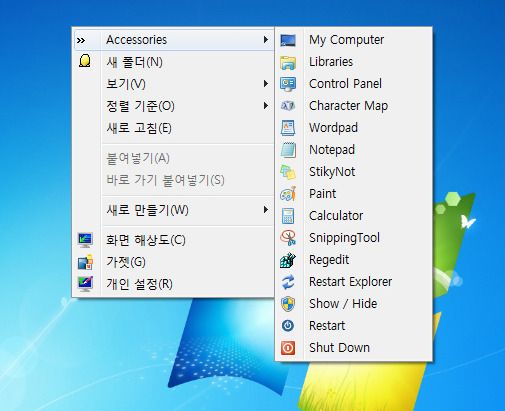
Task: Open 개인 설정(R) menu entry
Action: click(173, 284)
